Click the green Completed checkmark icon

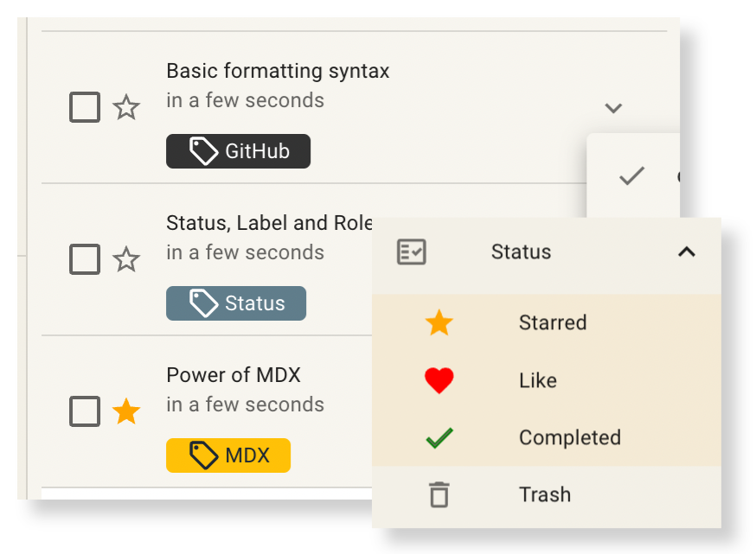tap(439, 438)
